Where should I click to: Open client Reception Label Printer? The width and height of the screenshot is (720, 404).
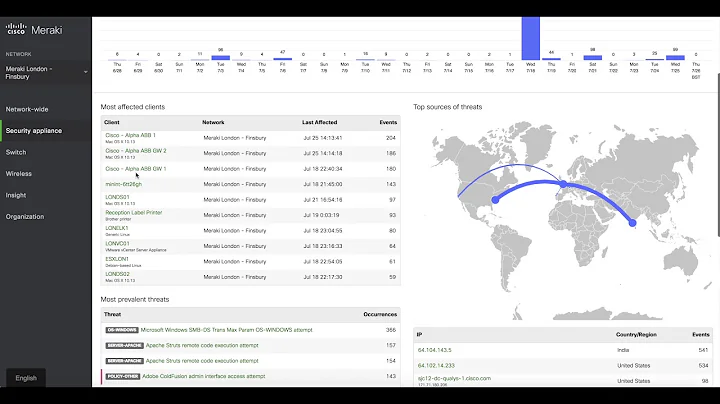[134, 213]
